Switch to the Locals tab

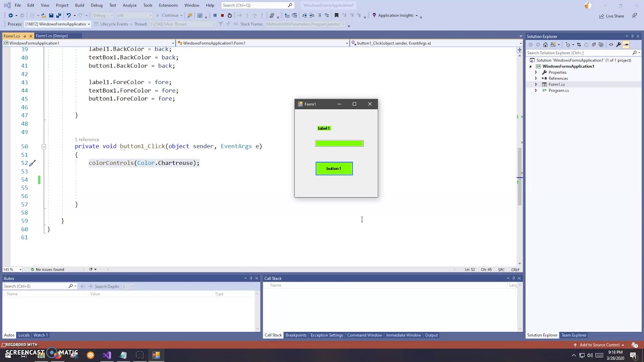click(24, 335)
